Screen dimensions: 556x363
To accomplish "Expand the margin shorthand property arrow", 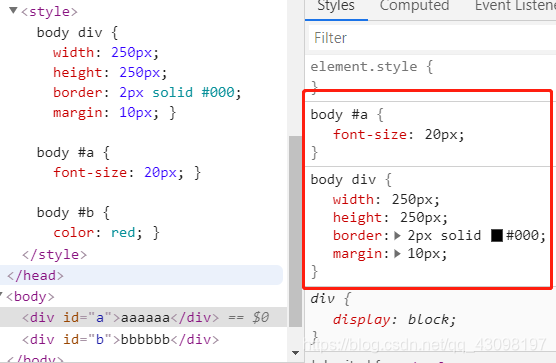I will point(397,254).
